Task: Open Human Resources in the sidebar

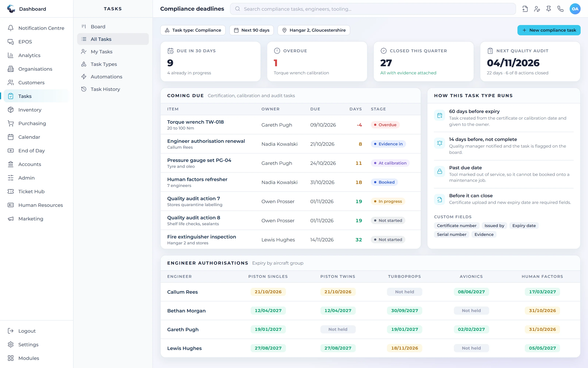Action: point(36,205)
